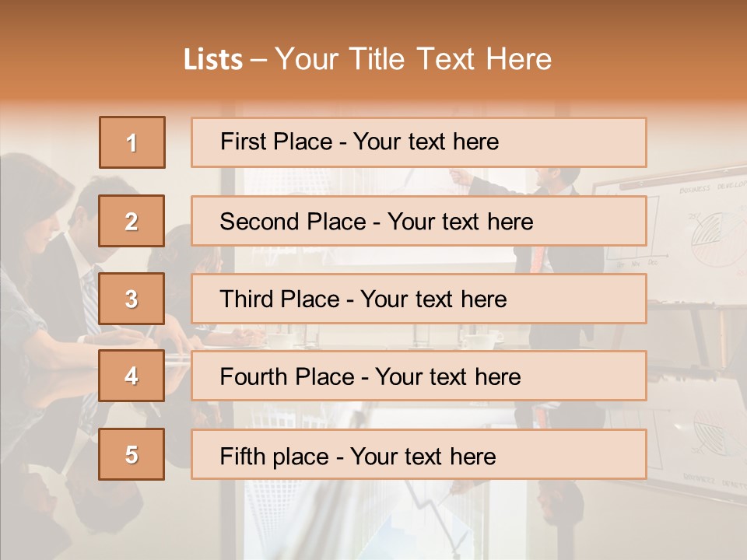Select the number 2 box

tap(132, 221)
